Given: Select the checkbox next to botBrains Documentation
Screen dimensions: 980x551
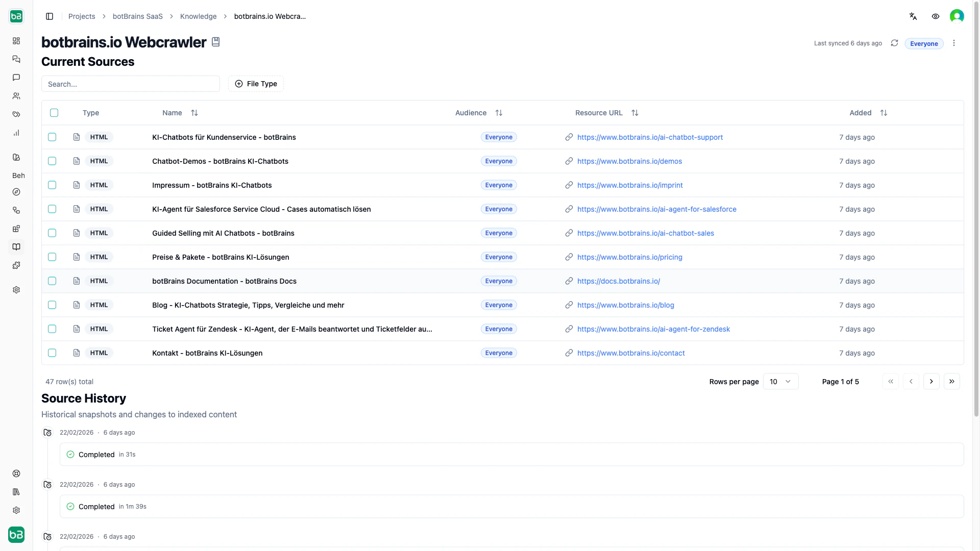Looking at the screenshot, I should point(52,281).
